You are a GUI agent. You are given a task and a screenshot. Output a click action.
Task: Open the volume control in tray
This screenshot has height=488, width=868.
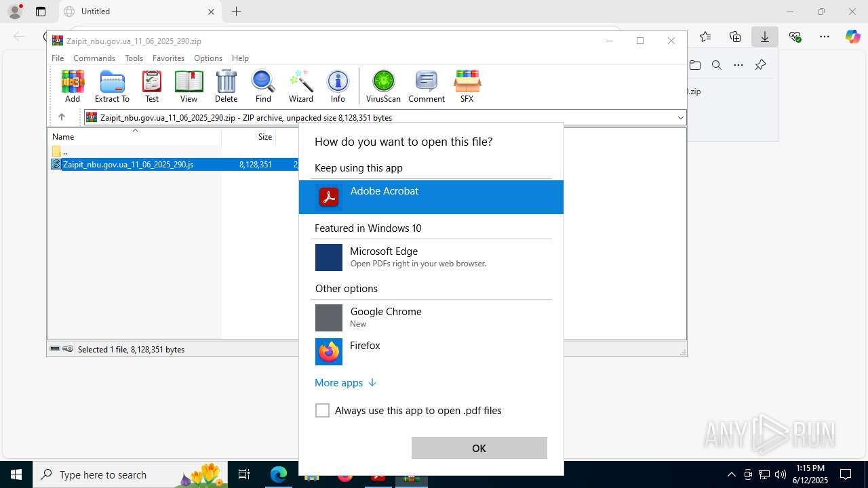pos(780,474)
